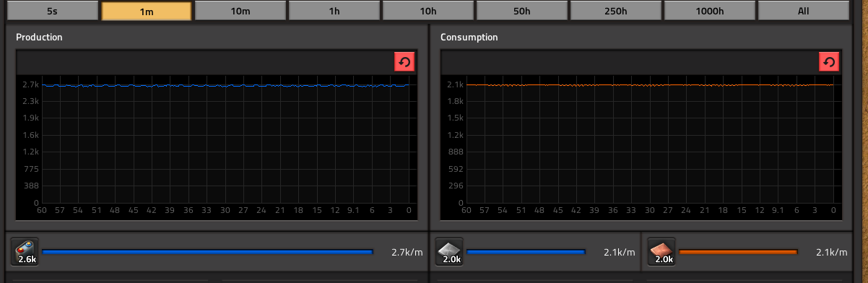Select the 5s time range tab
Image resolution: width=868 pixels, height=283 pixels.
tap(52, 11)
